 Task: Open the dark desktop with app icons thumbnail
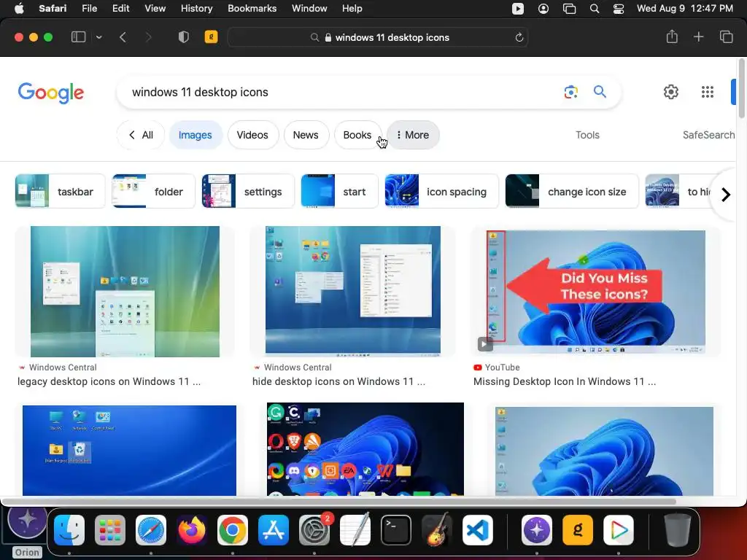tap(365, 449)
